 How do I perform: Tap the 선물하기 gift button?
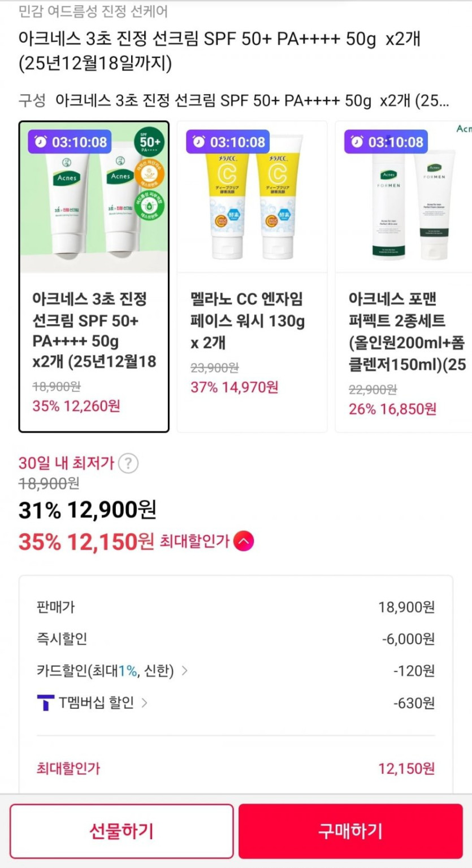tap(122, 831)
